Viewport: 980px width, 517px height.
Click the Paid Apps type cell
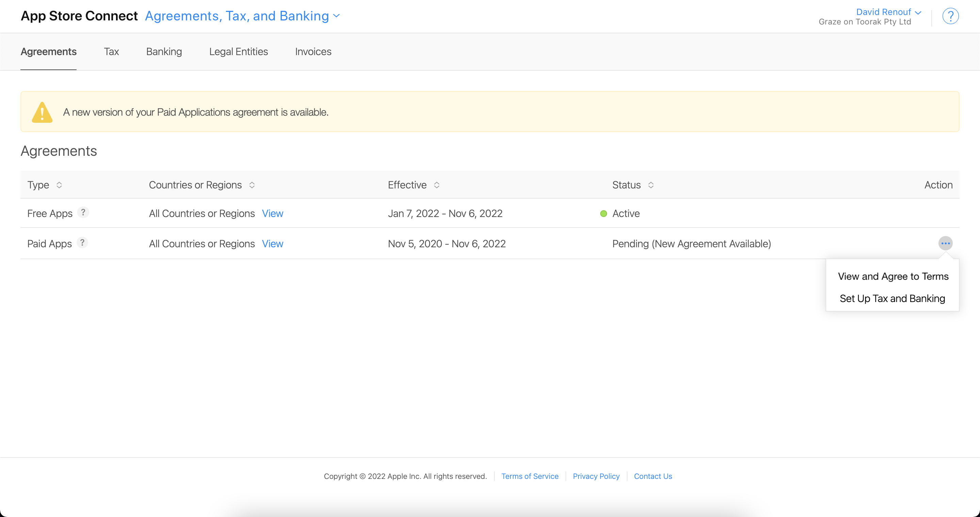click(49, 244)
